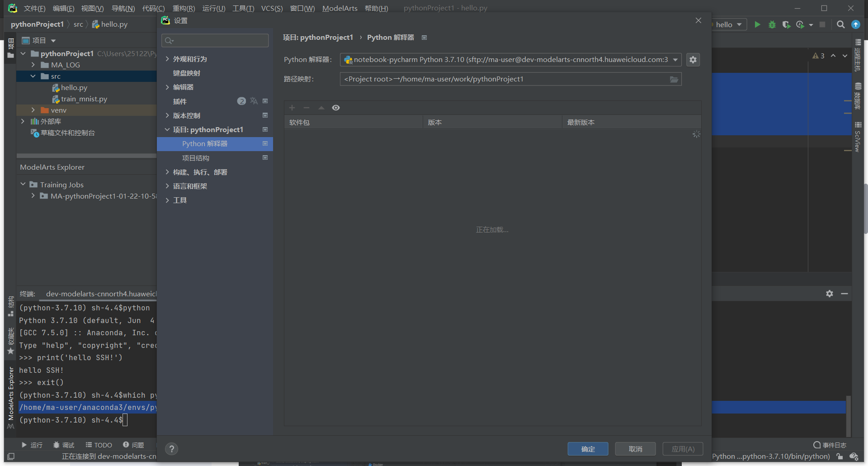
Task: Open interpreter gear options in settings
Action: pos(693,60)
